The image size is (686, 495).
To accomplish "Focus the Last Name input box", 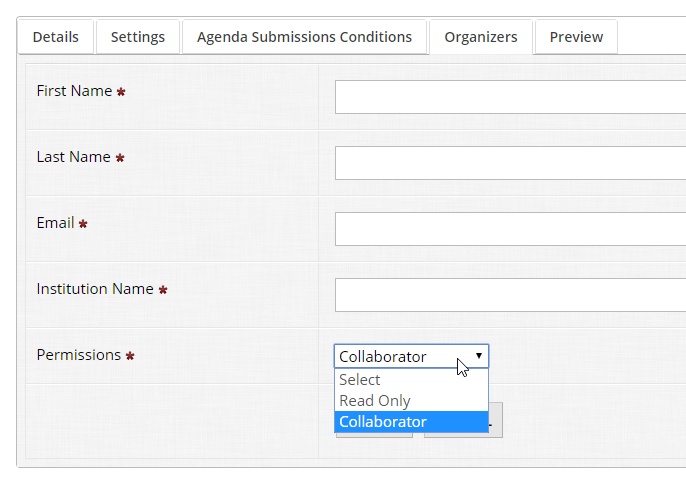I will (x=510, y=163).
